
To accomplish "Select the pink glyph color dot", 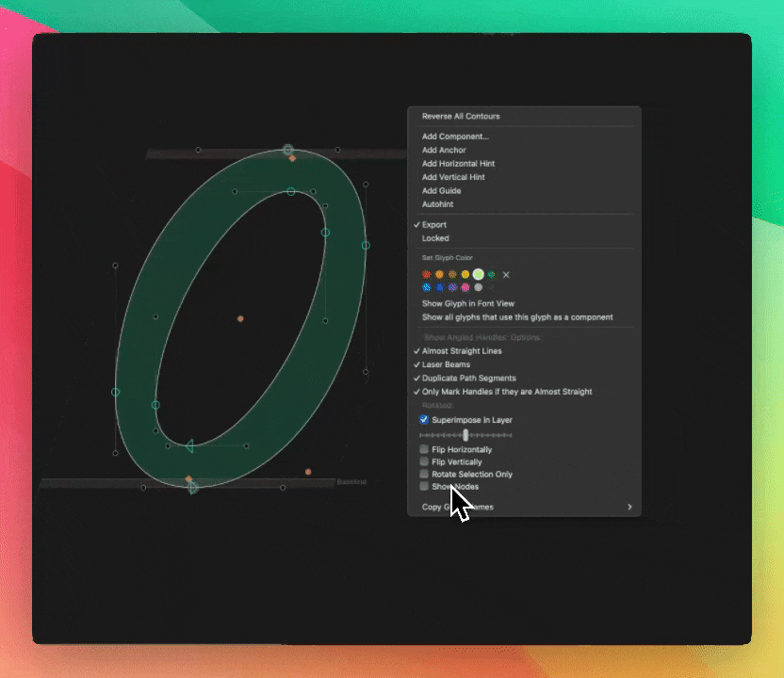I will click(465, 287).
